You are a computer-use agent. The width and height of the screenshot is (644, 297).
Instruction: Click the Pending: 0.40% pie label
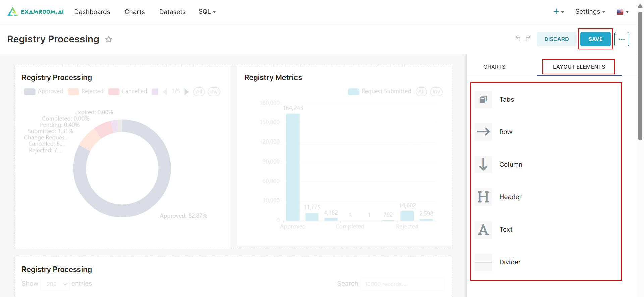pyautogui.click(x=60, y=125)
